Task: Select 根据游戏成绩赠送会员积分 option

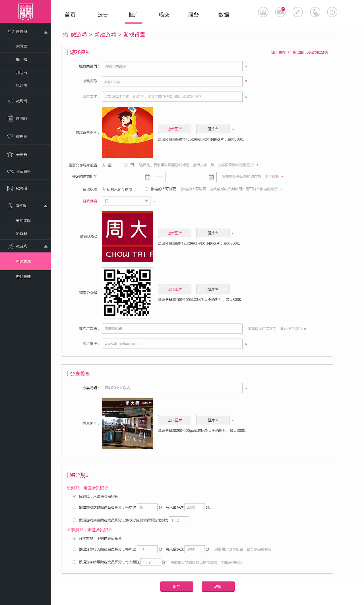Action: pyautogui.click(x=74, y=520)
